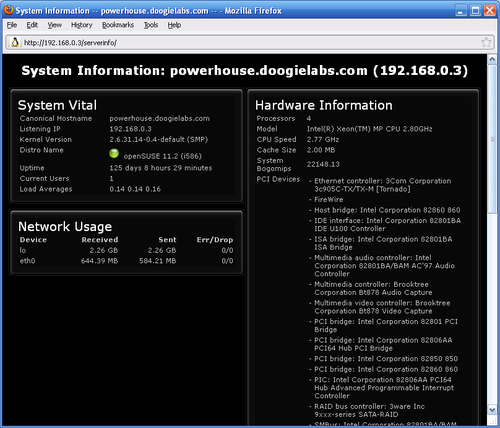Click PCI bridge 82806AA PCI64 Hub entry
This screenshot has width=500, height=428.
(x=383, y=344)
